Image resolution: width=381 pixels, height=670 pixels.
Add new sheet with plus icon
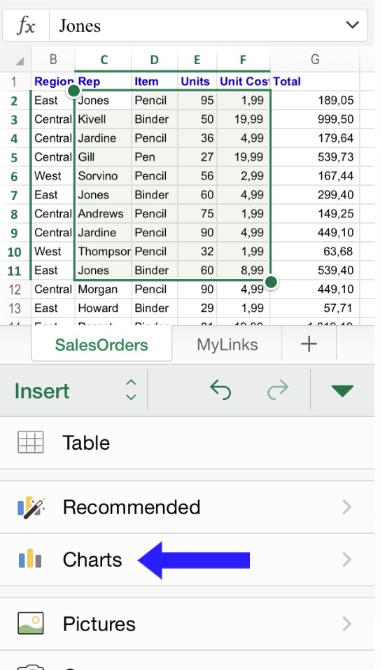pos(308,344)
